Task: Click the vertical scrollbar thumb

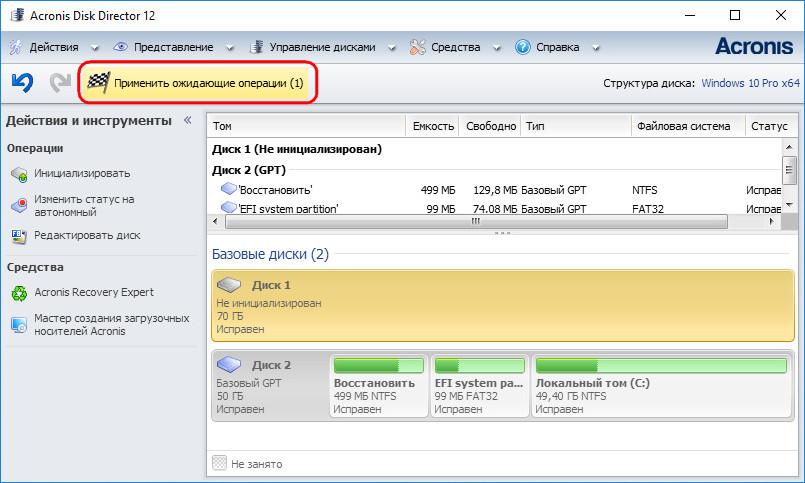Action: 789,170
